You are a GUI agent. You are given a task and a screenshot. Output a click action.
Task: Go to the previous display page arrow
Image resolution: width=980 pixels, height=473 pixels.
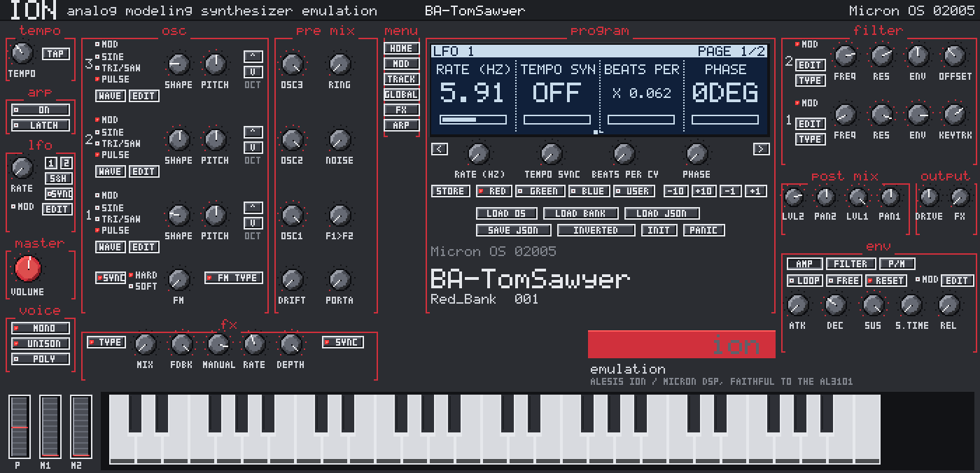(x=440, y=149)
